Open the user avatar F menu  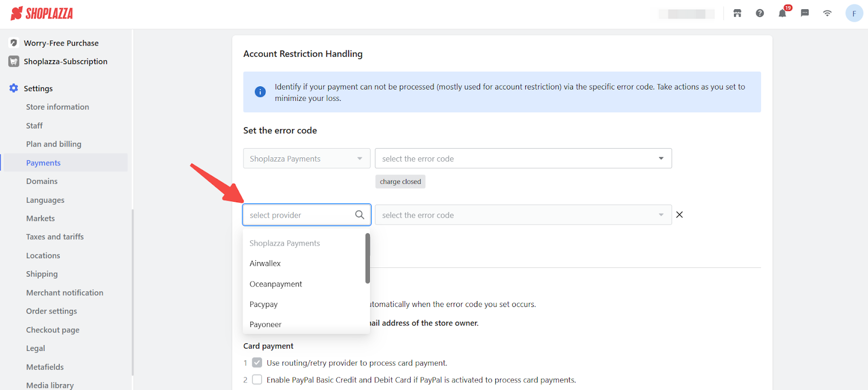tap(854, 14)
